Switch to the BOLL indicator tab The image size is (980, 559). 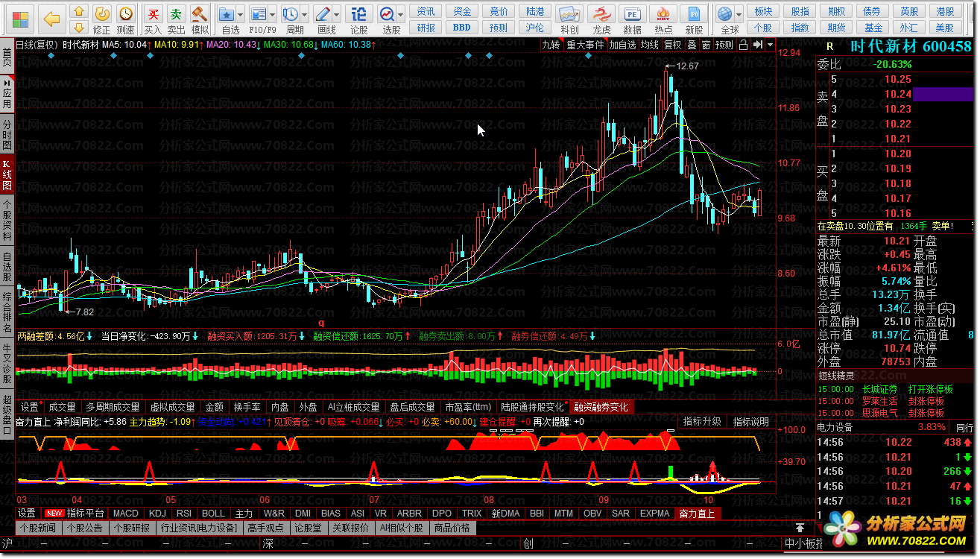(x=213, y=514)
